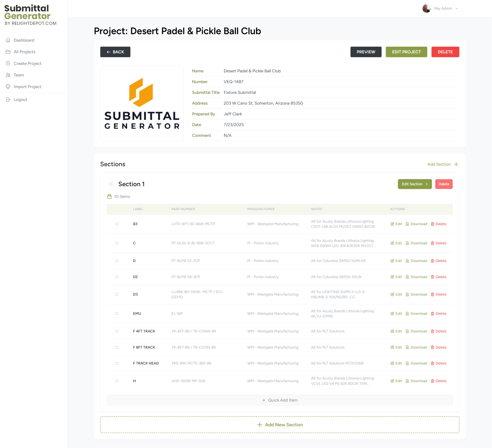Click the Submittal Generator project logo thumbnail
Image resolution: width=492 pixels, height=448 pixels.
click(142, 103)
